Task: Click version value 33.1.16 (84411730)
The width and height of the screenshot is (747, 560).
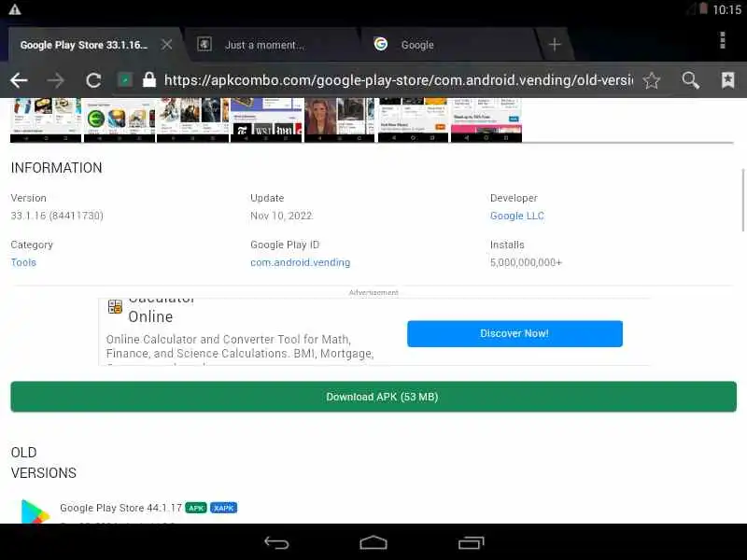Action: click(57, 216)
